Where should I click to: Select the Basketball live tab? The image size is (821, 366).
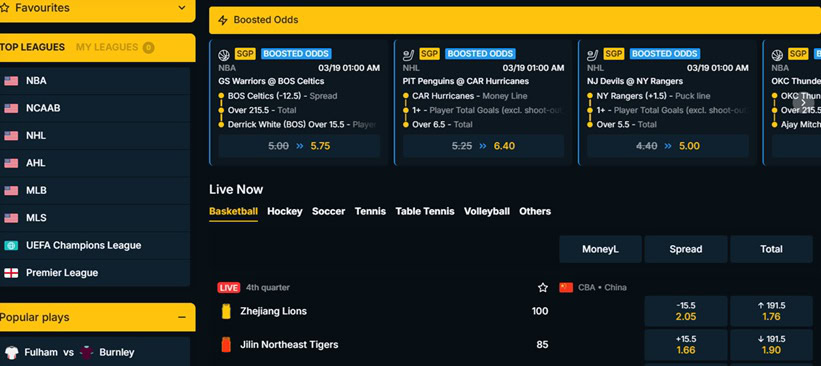point(234,212)
